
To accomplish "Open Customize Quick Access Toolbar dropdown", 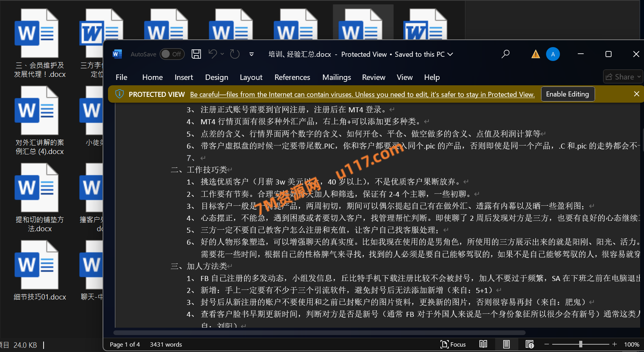I will 251,54.
